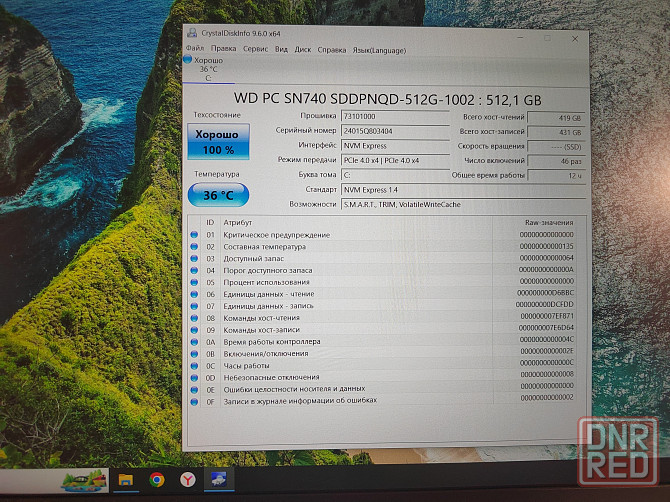Open the Правка menu

pyautogui.click(x=223, y=49)
